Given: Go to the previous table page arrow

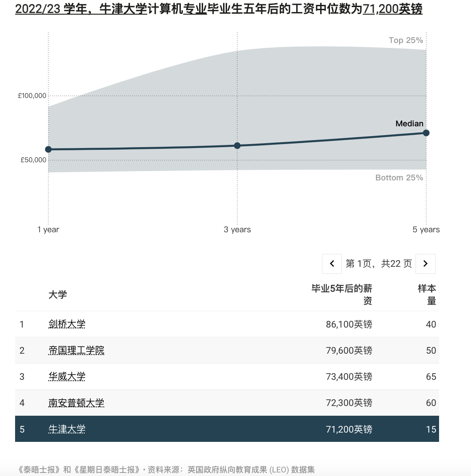Looking at the screenshot, I should pyautogui.click(x=332, y=264).
